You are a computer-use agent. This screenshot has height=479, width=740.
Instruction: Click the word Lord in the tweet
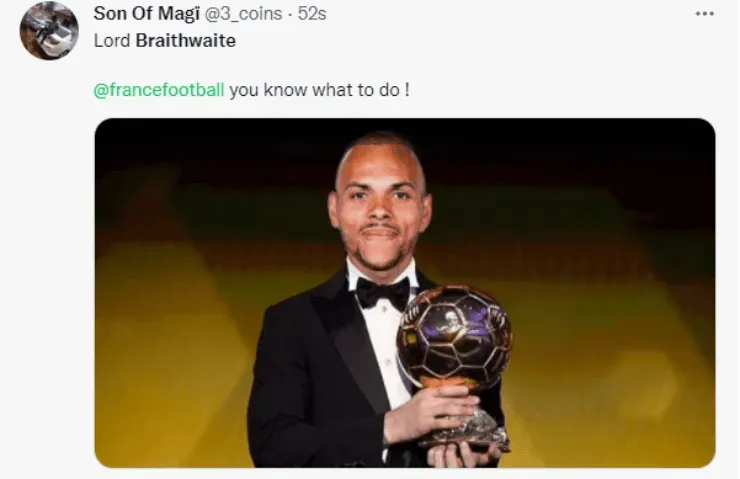point(112,41)
